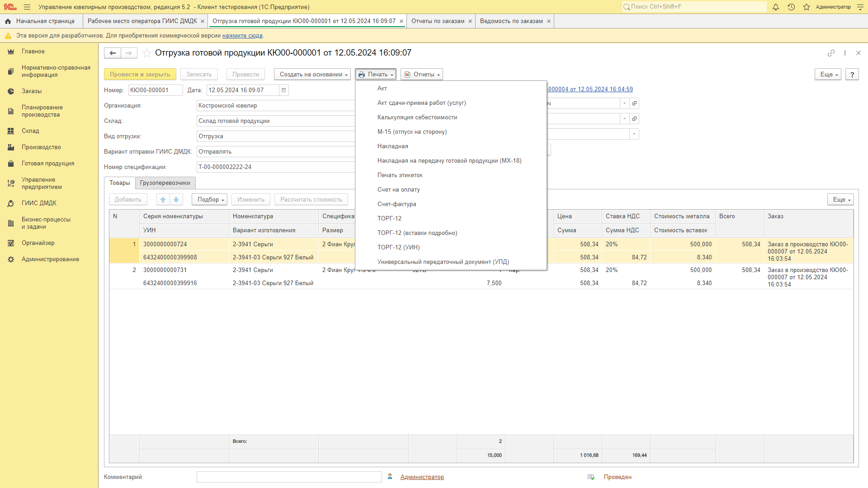Click the Главное sidebar icon
Viewport: 868px width, 488px height.
pos(11,52)
